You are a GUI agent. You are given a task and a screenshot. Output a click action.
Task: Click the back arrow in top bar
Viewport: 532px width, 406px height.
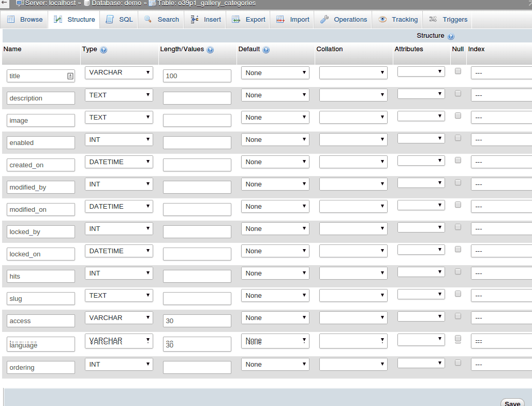coord(4,3)
